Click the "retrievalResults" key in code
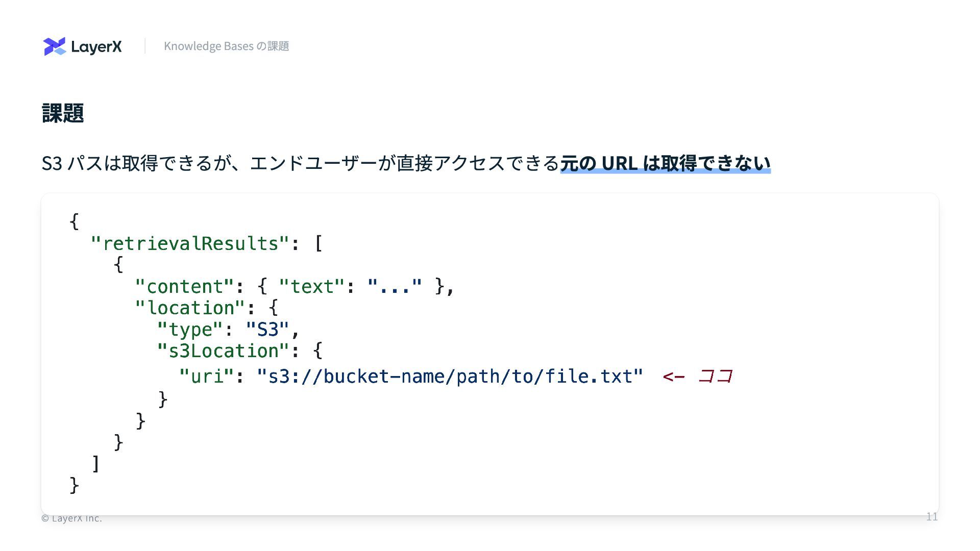 [x=190, y=243]
